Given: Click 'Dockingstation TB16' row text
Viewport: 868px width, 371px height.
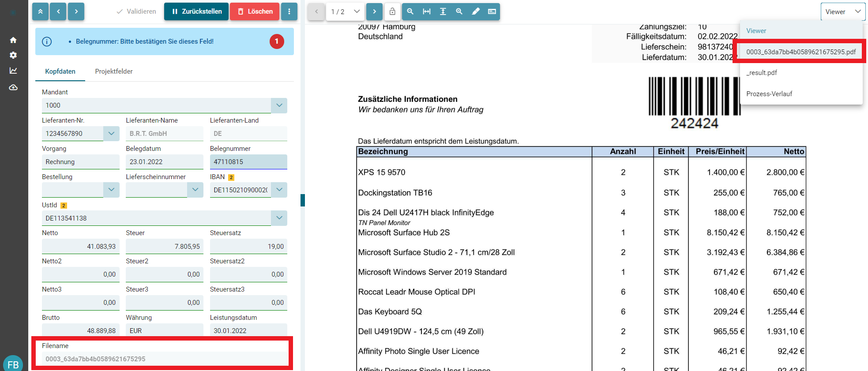Looking at the screenshot, I should point(395,193).
